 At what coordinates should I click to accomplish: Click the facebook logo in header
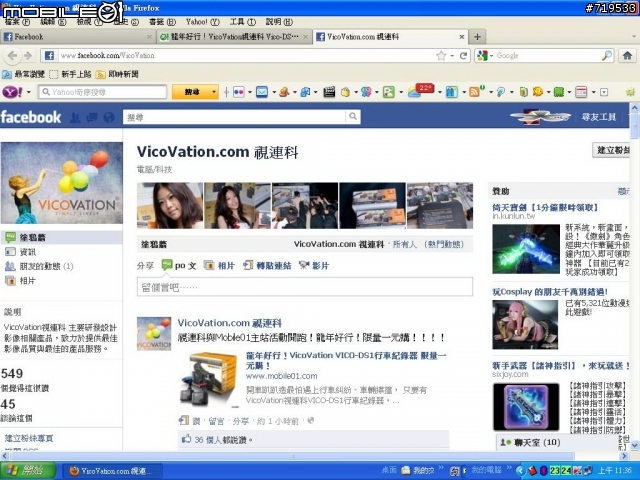point(31,118)
